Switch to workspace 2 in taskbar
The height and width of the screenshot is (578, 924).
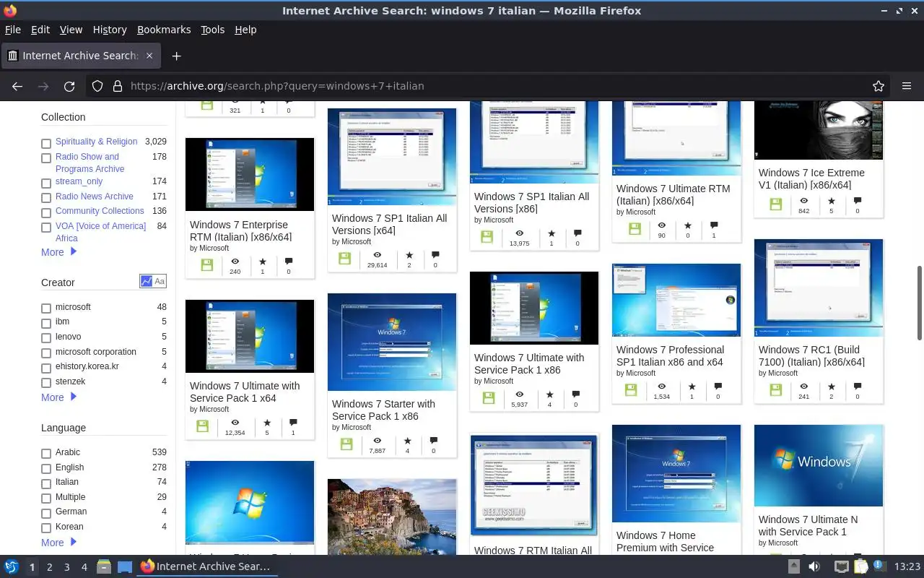click(49, 567)
